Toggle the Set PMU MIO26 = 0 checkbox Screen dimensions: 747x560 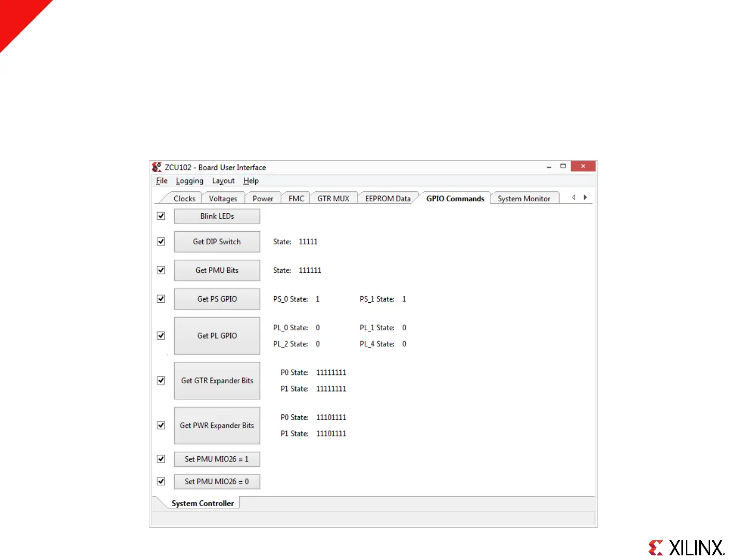click(x=161, y=481)
